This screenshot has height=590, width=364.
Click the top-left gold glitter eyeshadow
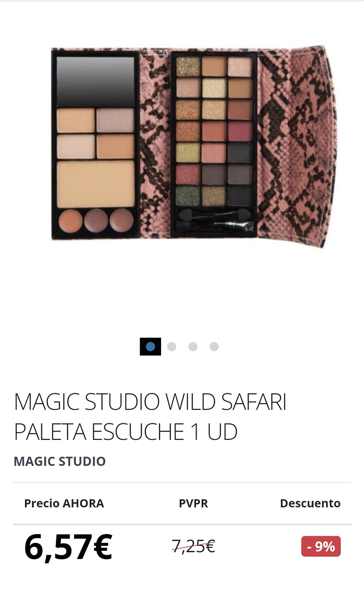188,66
